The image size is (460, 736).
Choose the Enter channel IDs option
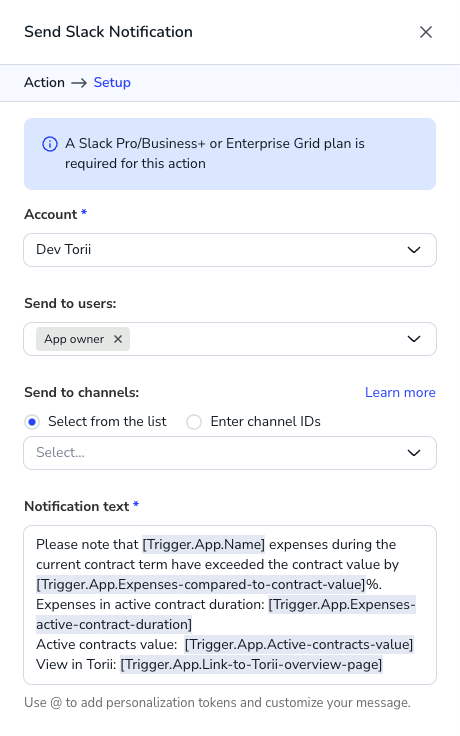pos(194,422)
